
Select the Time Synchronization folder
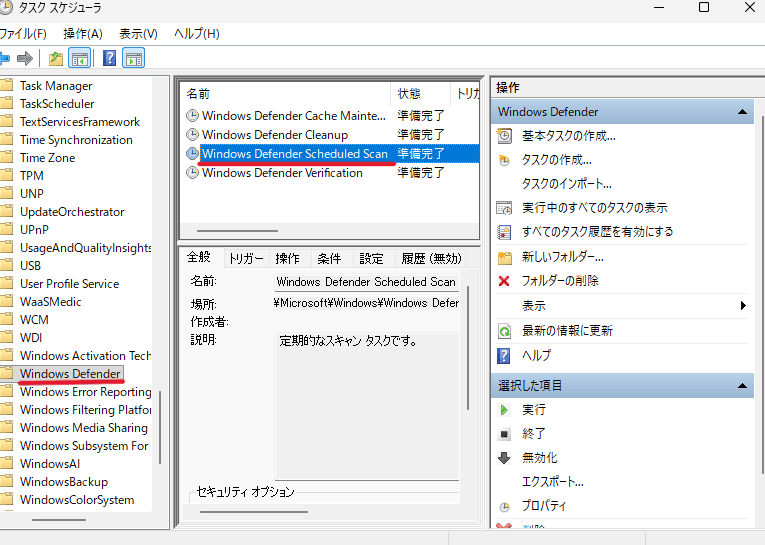(76, 140)
